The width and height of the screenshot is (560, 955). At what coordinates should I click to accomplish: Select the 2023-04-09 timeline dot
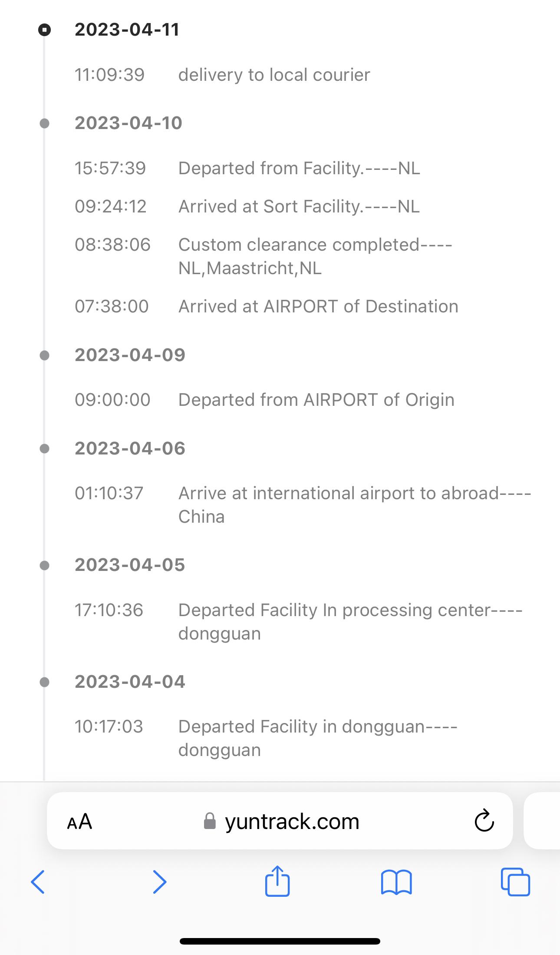(x=44, y=355)
